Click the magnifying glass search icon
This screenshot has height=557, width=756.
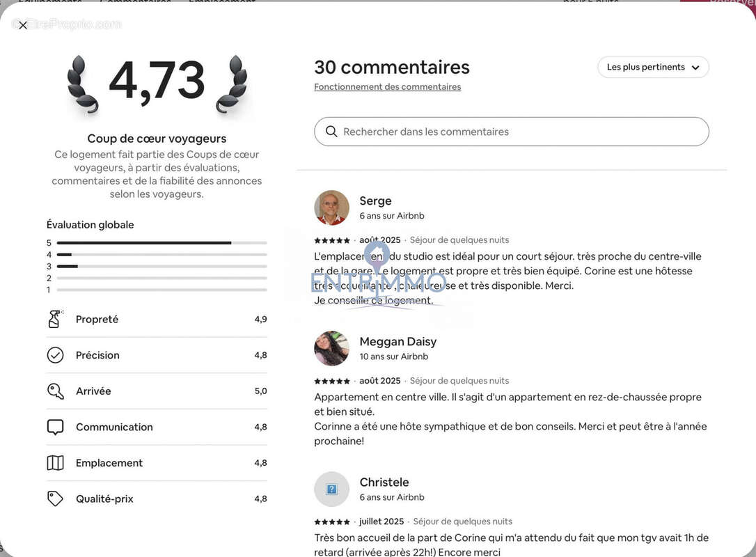click(x=331, y=132)
